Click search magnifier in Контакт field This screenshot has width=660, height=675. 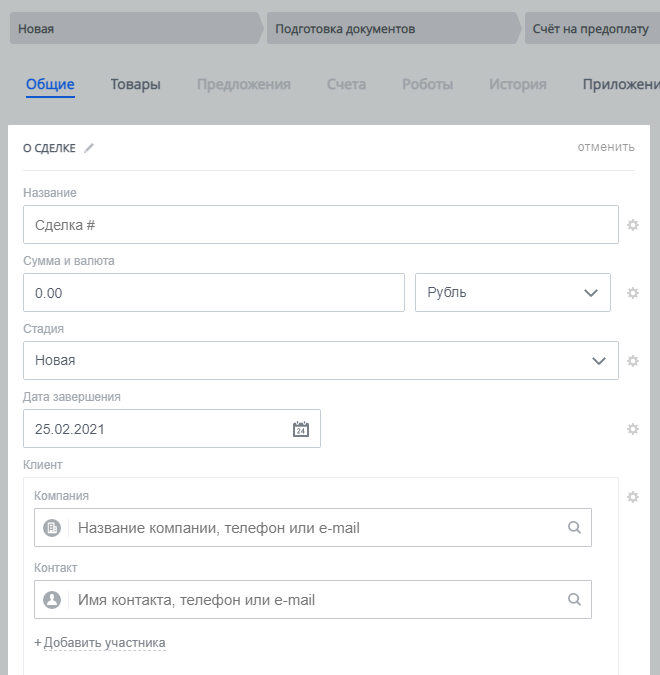coord(574,600)
